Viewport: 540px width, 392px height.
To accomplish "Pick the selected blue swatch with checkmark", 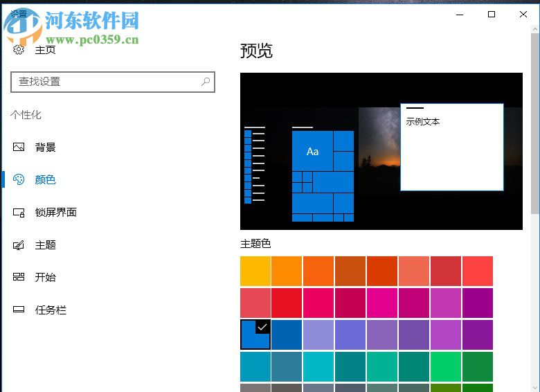I will 255,335.
